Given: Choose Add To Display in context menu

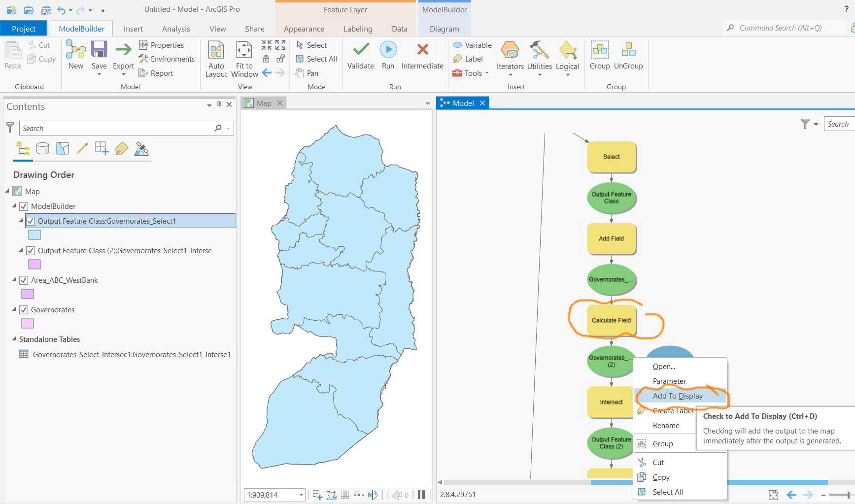Looking at the screenshot, I should click(678, 396).
